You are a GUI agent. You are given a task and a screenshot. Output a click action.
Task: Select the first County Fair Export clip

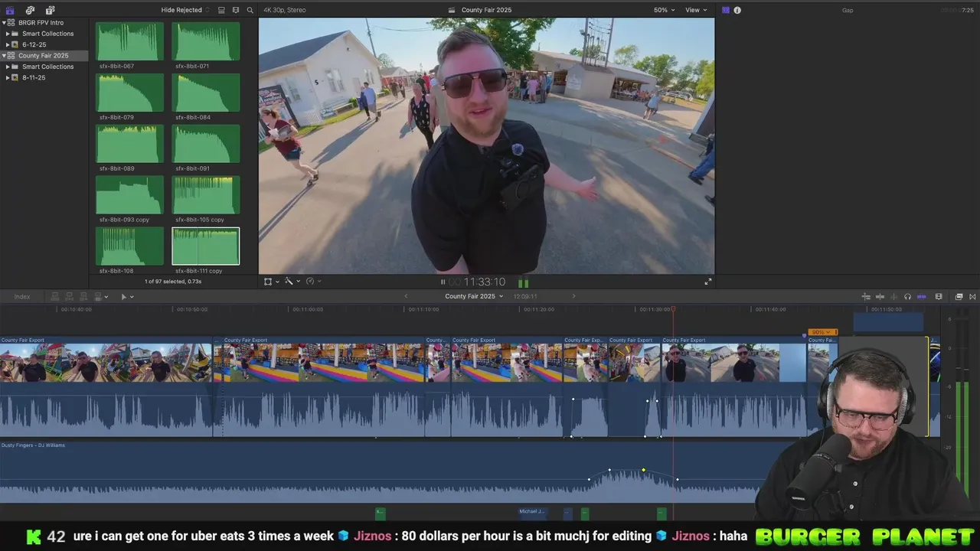click(x=106, y=386)
